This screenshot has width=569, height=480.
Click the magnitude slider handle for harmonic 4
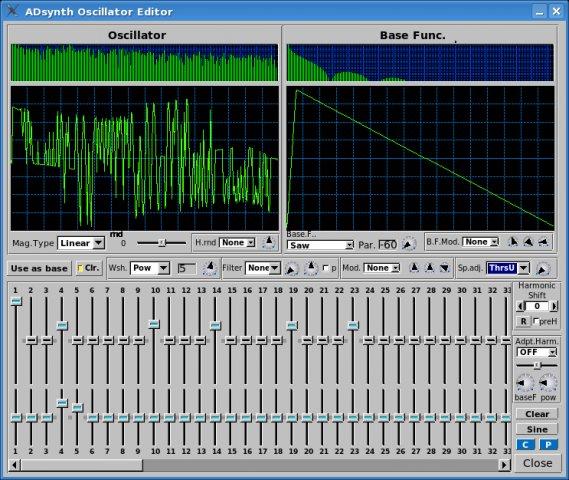(x=62, y=325)
